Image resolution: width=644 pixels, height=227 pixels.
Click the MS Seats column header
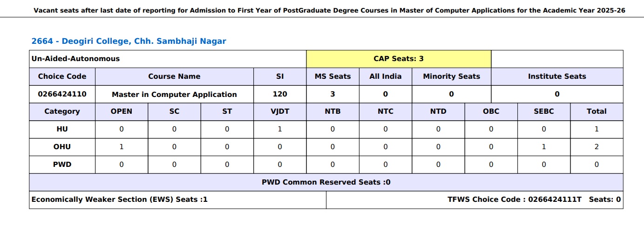332,76
